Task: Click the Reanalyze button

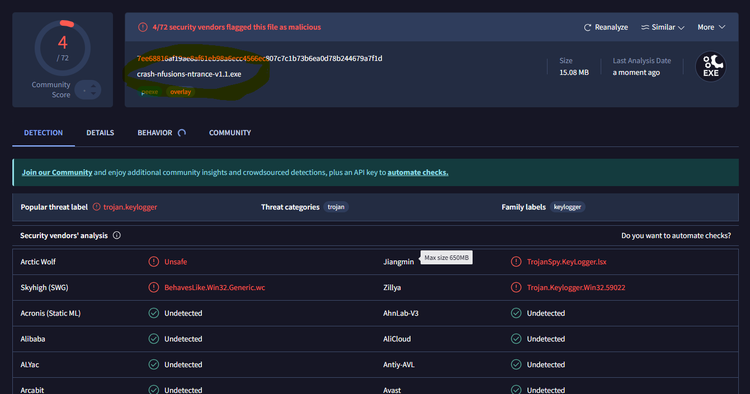Action: pyautogui.click(x=606, y=27)
